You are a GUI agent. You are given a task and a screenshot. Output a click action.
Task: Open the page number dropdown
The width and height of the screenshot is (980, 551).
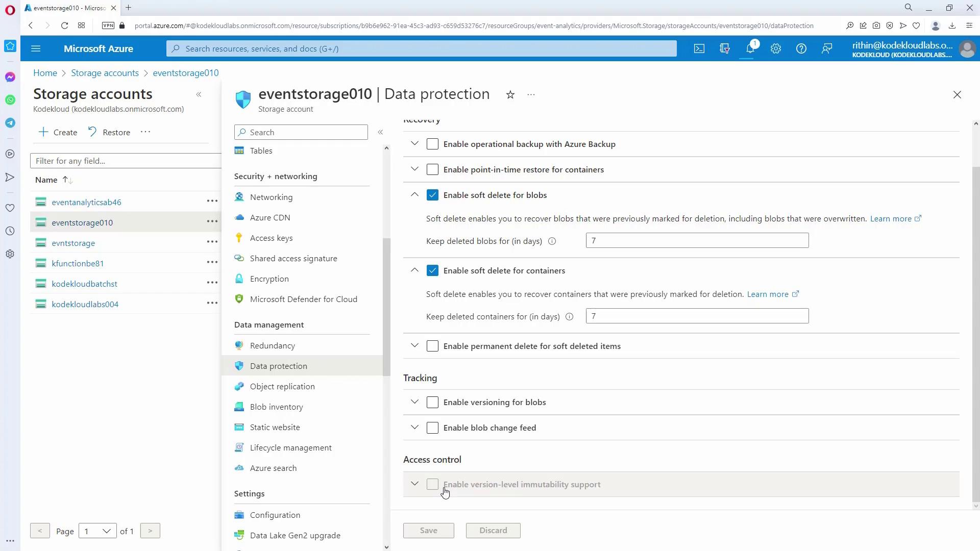(97, 531)
